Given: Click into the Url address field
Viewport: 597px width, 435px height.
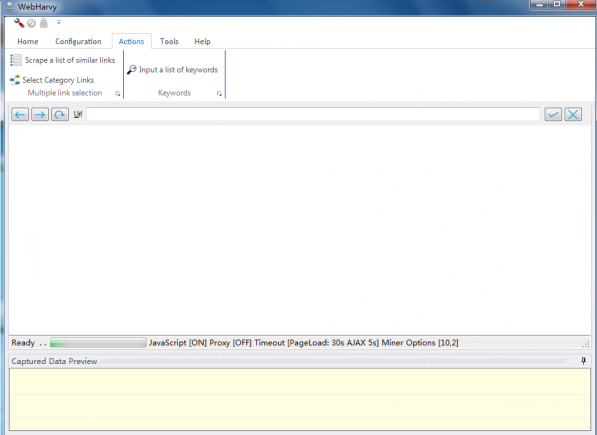Looking at the screenshot, I should coord(313,114).
